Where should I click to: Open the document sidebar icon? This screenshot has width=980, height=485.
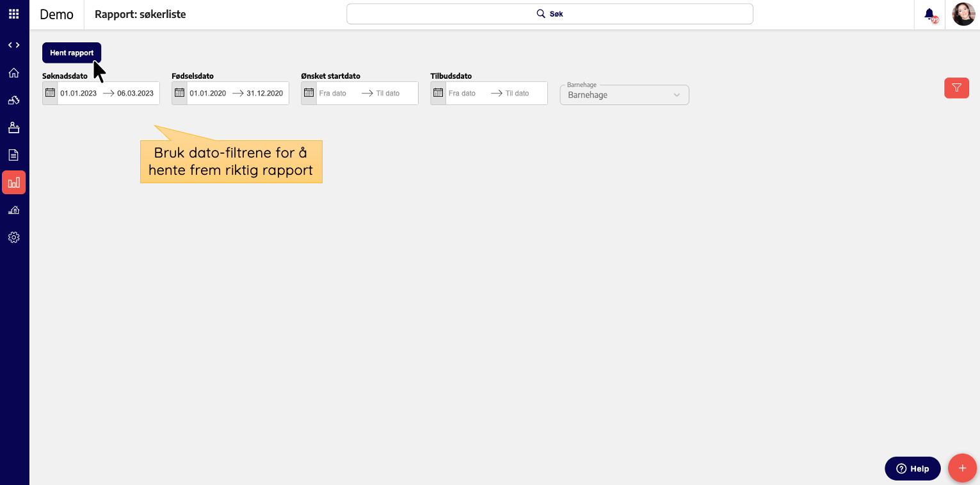click(x=13, y=155)
